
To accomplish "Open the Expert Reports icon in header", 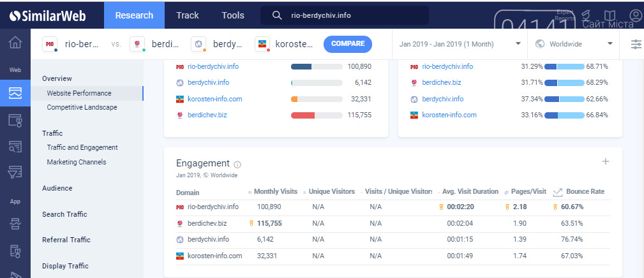I will (x=585, y=15).
